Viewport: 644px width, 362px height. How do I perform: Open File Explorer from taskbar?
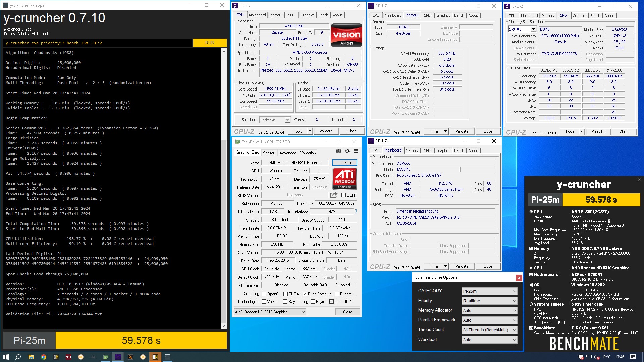[31, 357]
